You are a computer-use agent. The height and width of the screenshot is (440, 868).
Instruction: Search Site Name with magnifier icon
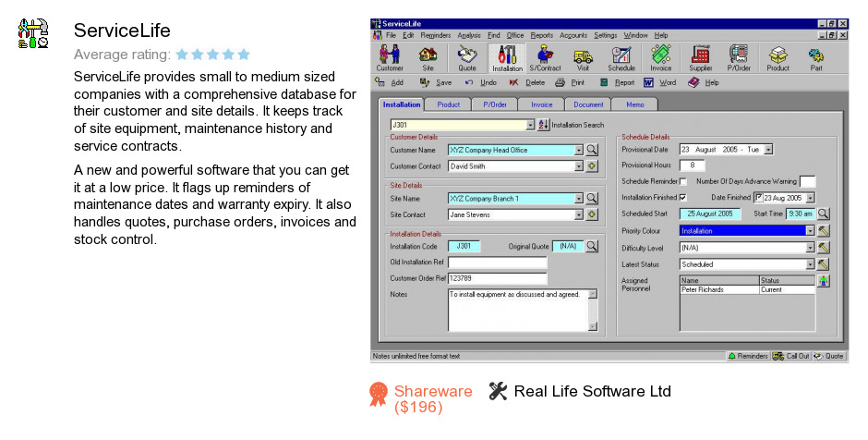592,198
